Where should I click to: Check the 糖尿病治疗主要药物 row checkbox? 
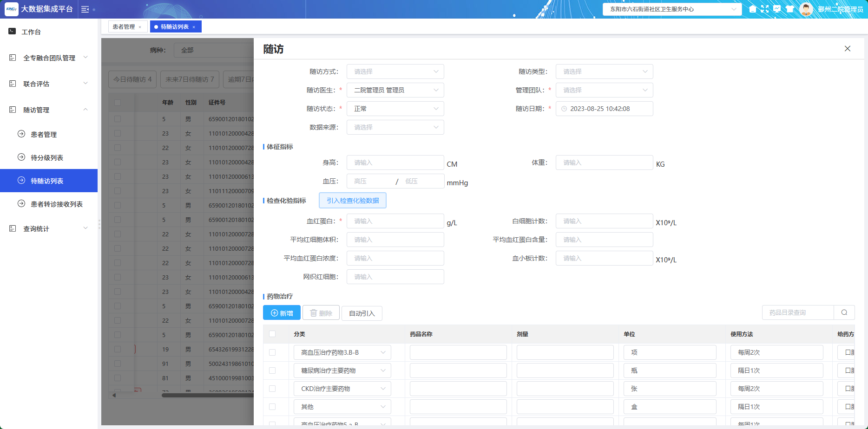pyautogui.click(x=272, y=370)
